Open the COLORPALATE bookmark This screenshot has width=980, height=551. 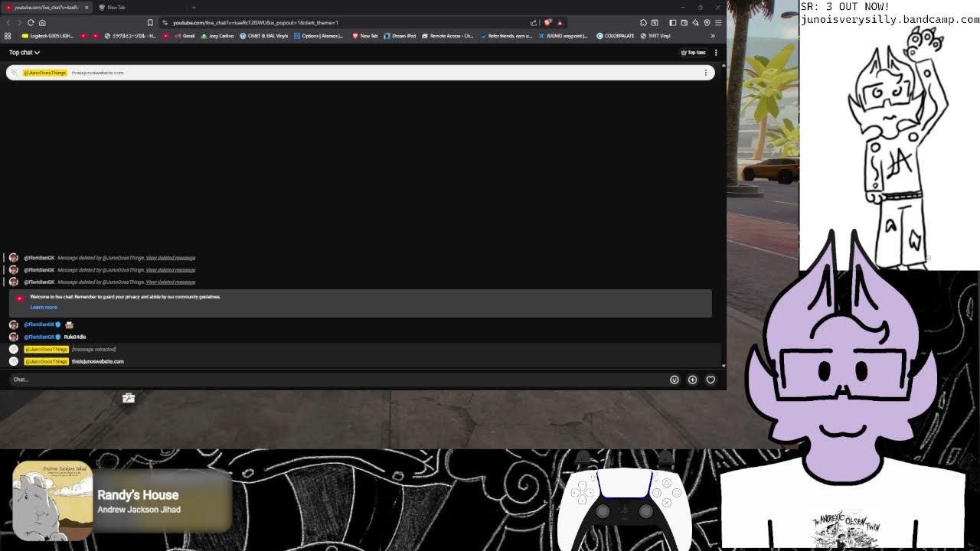coord(616,36)
